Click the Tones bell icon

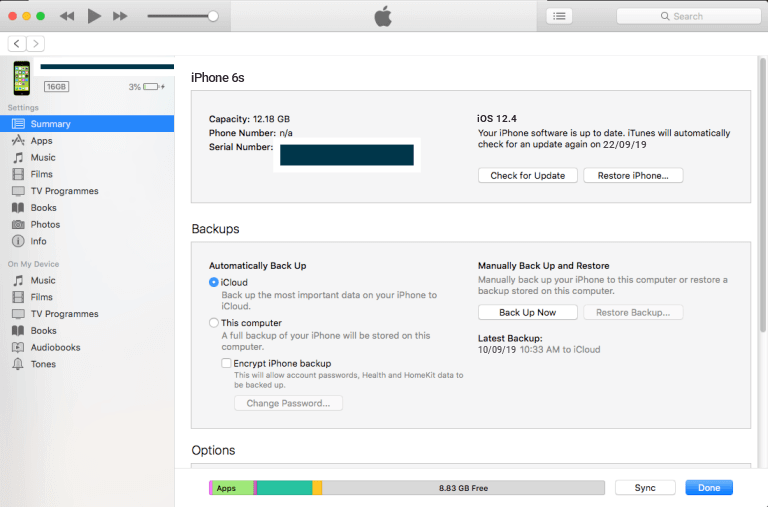coord(18,364)
